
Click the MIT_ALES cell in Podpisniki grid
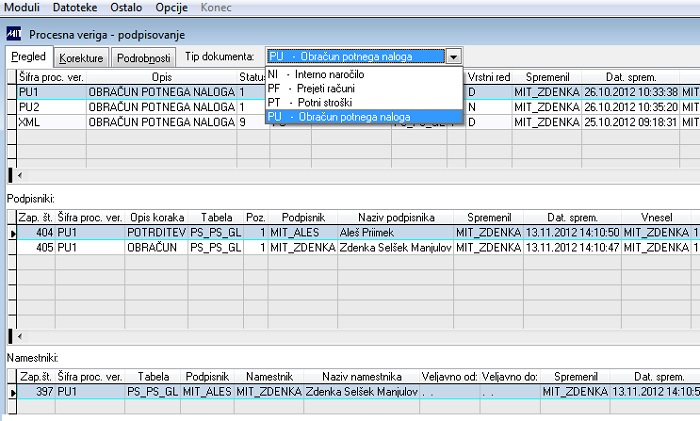(303, 232)
